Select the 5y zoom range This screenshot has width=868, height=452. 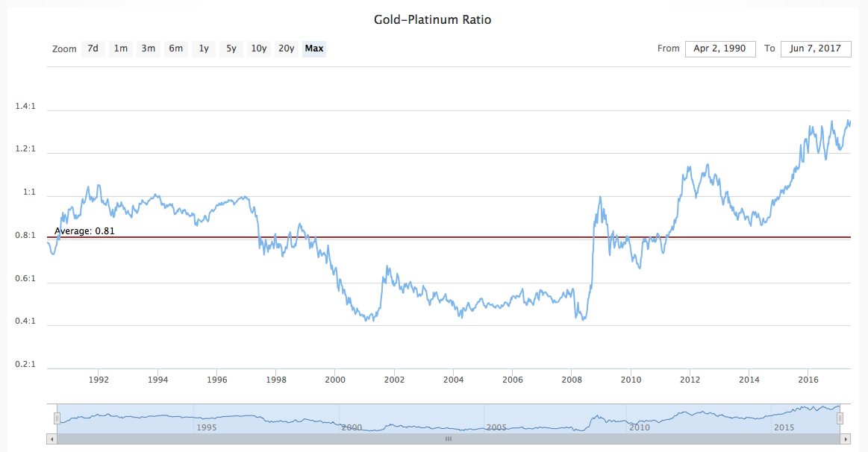231,48
